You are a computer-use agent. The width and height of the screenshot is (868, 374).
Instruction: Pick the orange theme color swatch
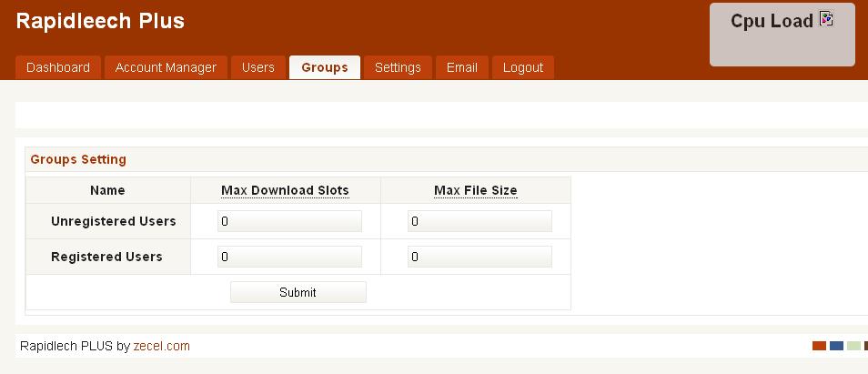[x=819, y=346]
